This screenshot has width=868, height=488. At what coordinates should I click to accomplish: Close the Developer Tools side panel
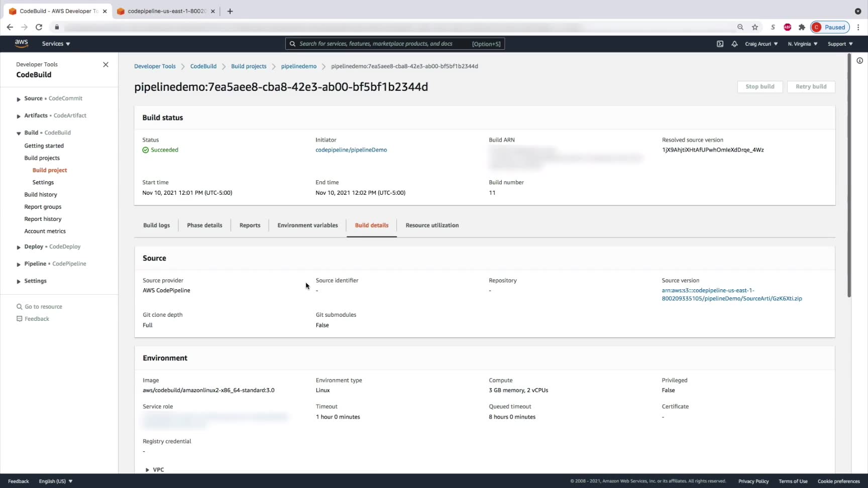(x=105, y=64)
